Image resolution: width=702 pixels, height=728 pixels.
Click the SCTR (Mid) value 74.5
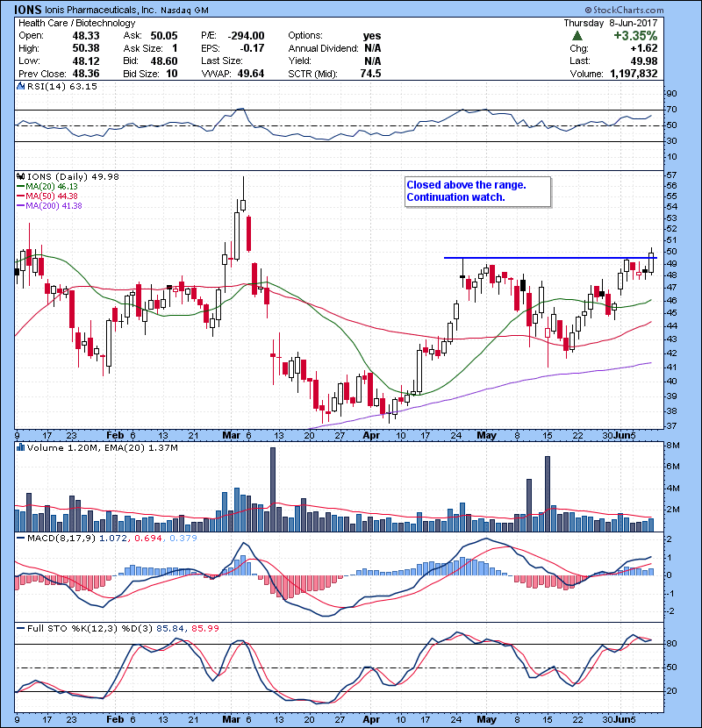[370, 74]
